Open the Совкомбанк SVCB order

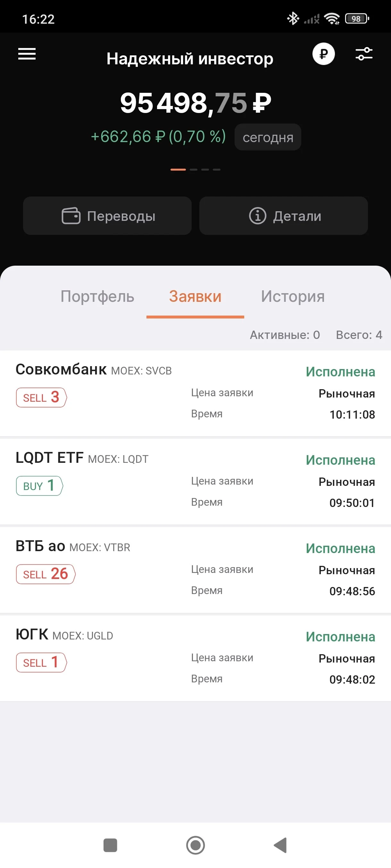(196, 393)
